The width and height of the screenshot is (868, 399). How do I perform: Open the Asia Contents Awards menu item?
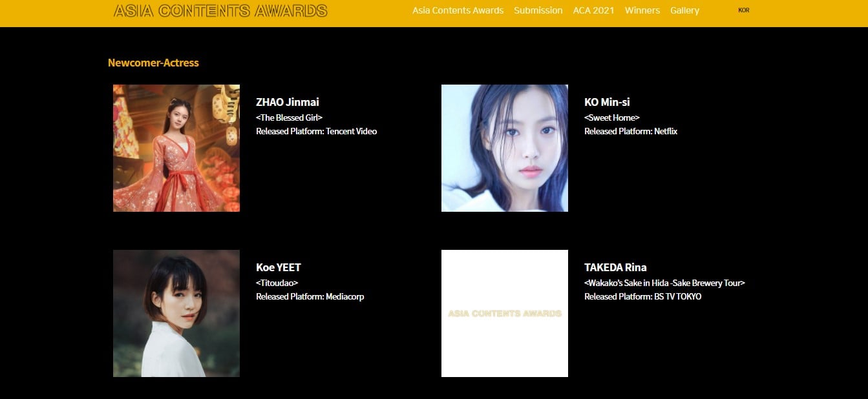coord(458,10)
